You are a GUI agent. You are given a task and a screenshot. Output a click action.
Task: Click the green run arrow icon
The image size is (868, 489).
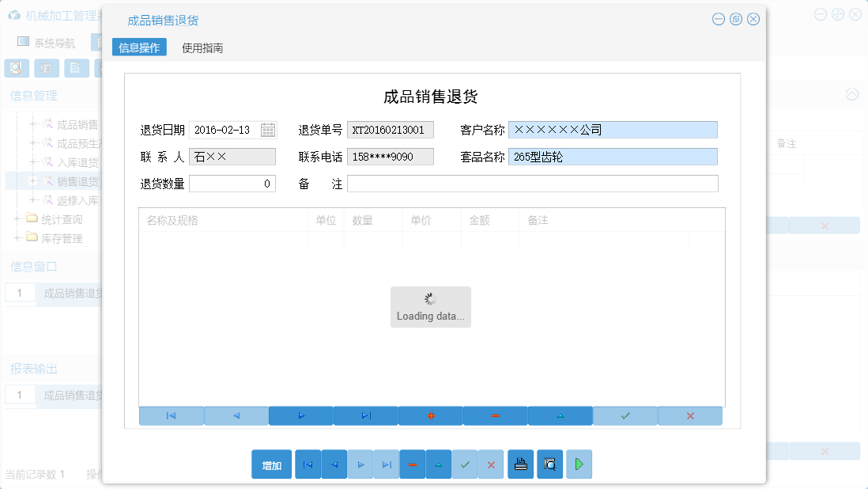click(x=579, y=464)
